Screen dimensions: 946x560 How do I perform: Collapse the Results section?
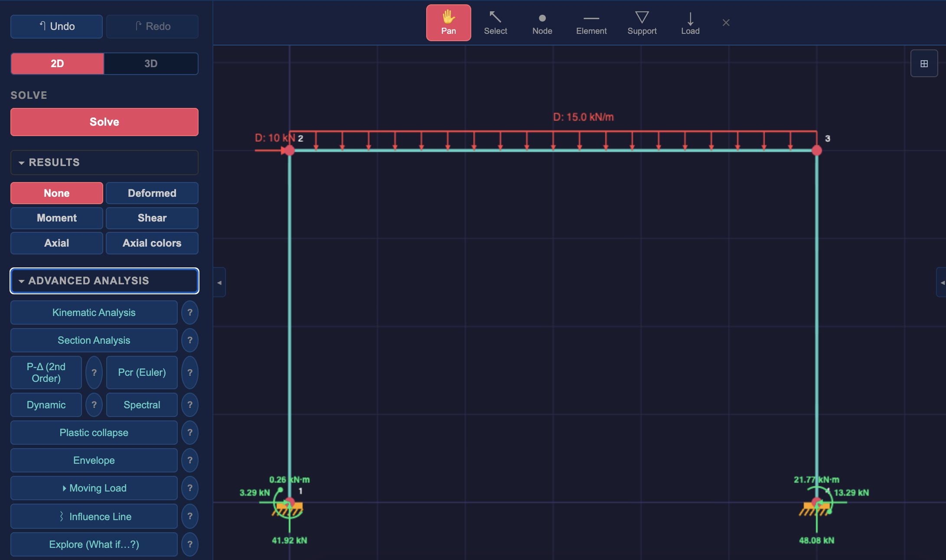pos(104,163)
